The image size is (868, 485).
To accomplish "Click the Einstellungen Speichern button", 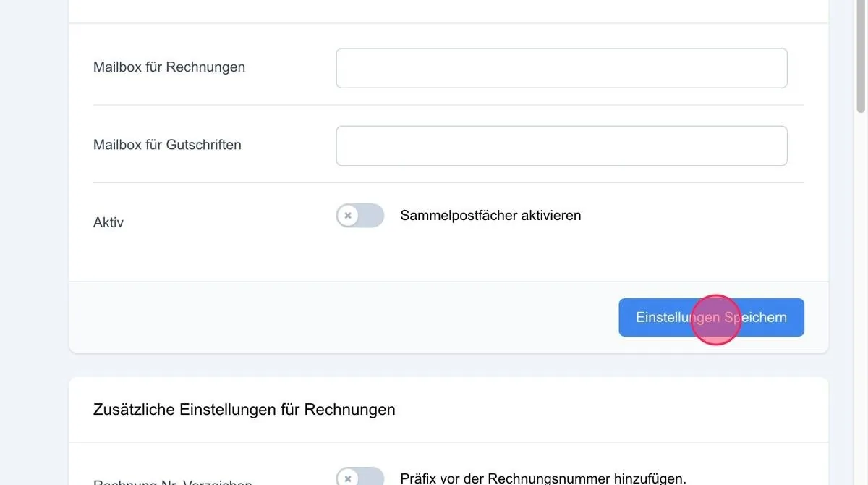I will (x=711, y=317).
